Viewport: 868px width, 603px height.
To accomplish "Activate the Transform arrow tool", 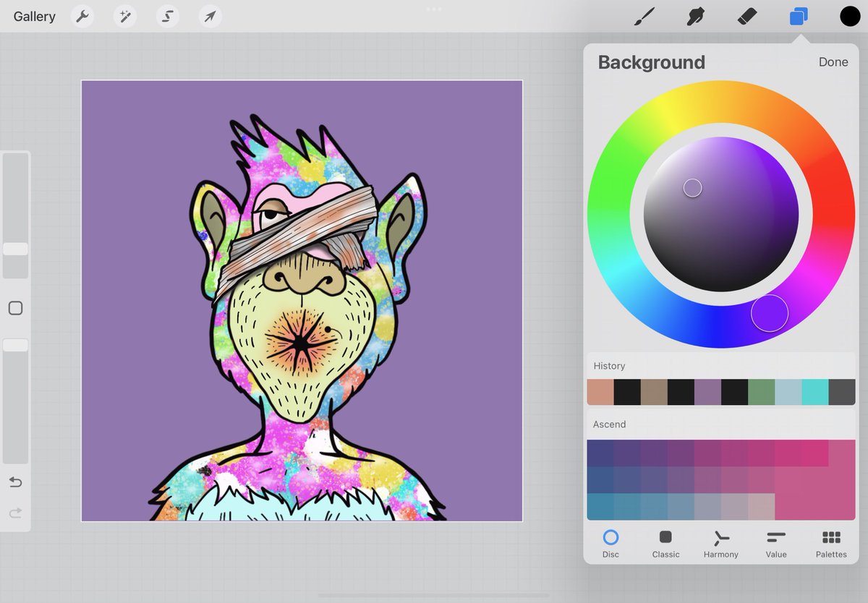I will [x=210, y=16].
